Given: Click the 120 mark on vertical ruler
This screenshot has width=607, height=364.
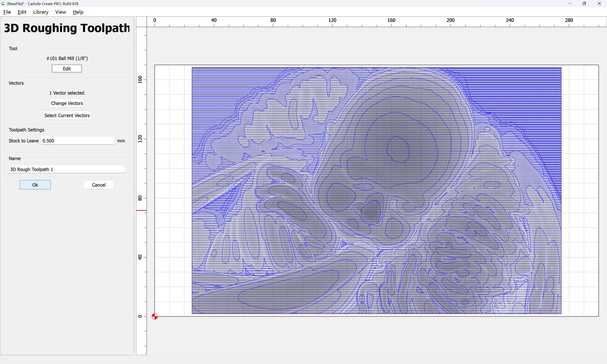Looking at the screenshot, I should click(x=140, y=138).
